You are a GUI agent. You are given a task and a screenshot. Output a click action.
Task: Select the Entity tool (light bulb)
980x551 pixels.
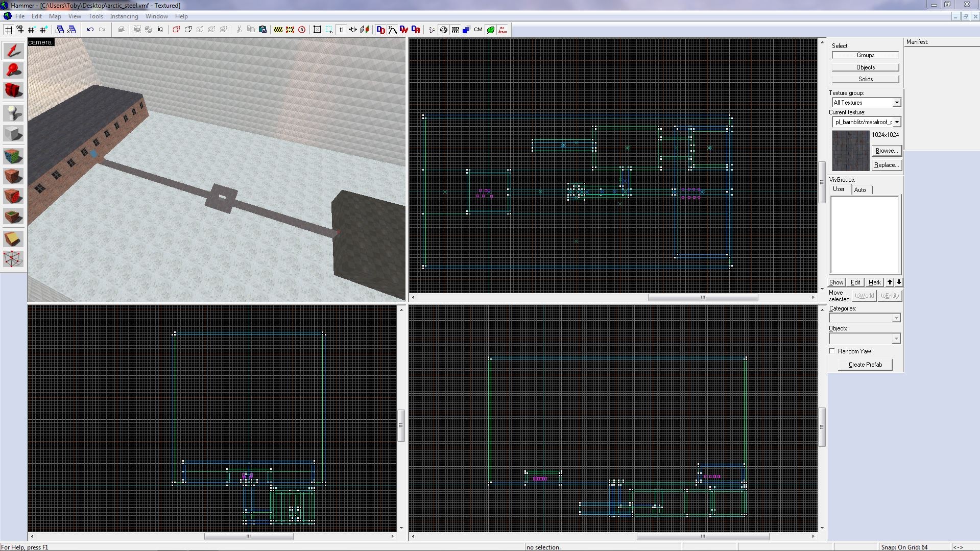[x=13, y=113]
